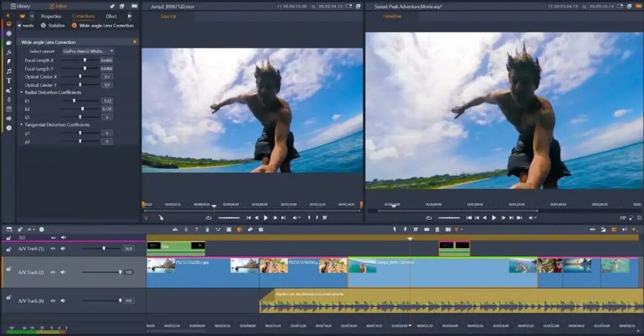Open marker dropdown arrow on timeline toolbar
The image size is (644, 336).
pos(462,230)
